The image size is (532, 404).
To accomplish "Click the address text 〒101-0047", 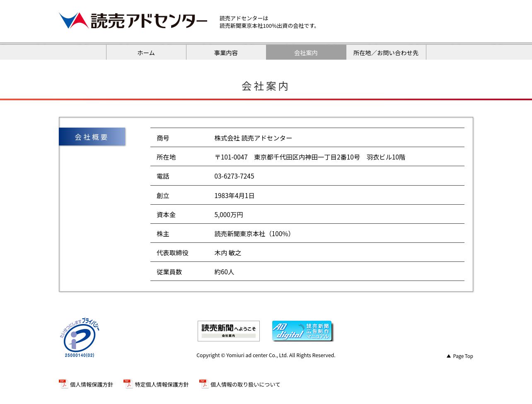I will (x=231, y=157).
